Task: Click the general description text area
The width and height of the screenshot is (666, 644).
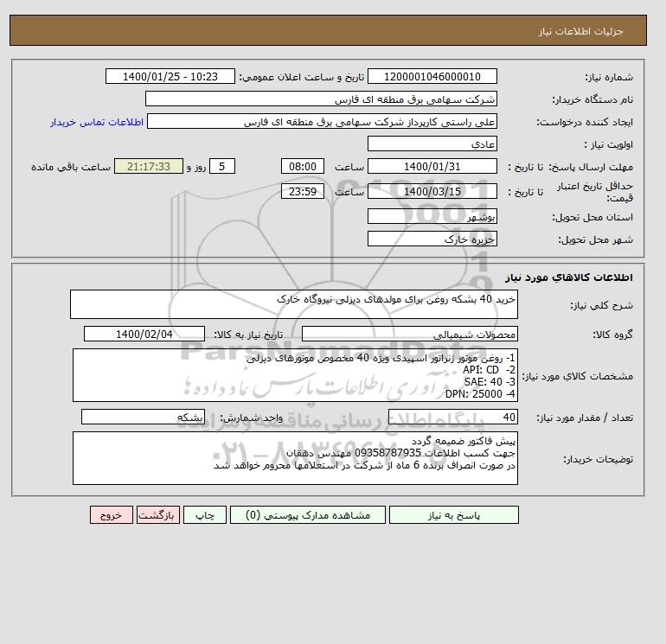Action: pyautogui.click(x=294, y=304)
